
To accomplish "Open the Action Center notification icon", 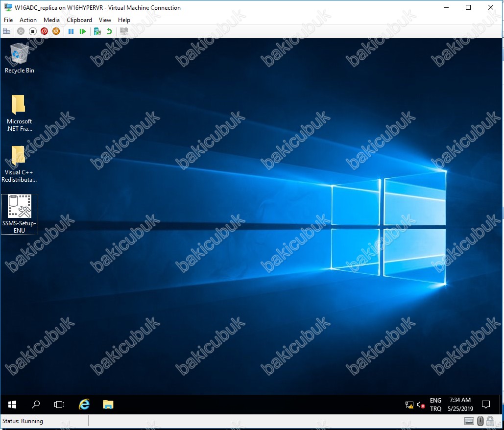I will tap(486, 405).
